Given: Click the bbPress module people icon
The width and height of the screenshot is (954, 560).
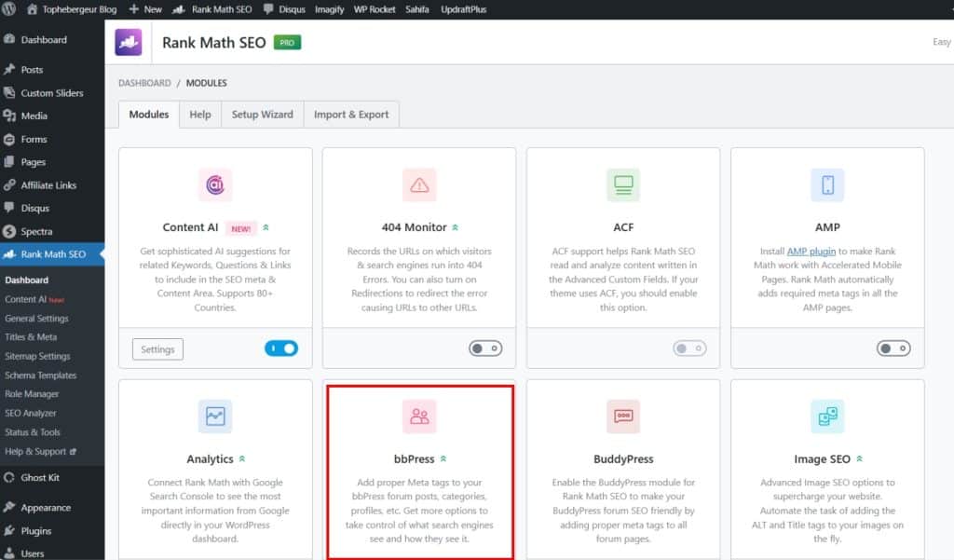Looking at the screenshot, I should tap(419, 417).
